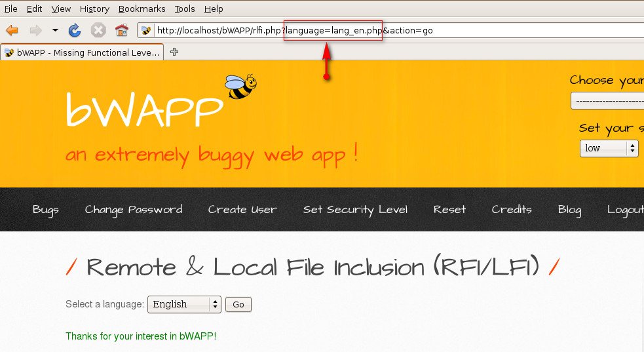The image size is (644, 352).
Task: Click the 'Select a language:' label
Action: click(105, 304)
